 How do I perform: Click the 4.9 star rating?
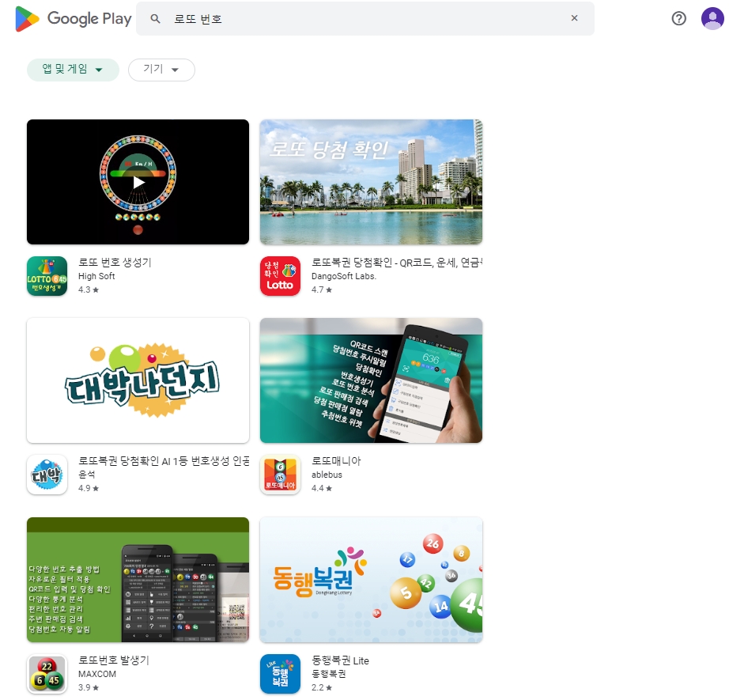coord(89,488)
